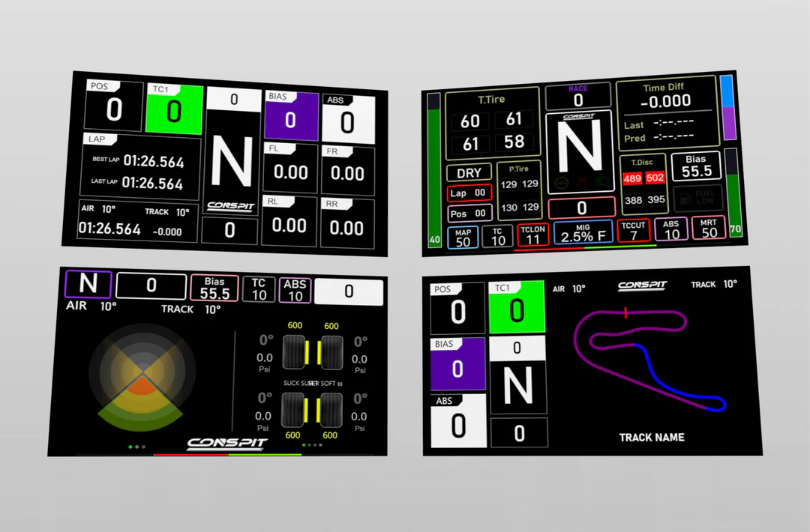This screenshot has width=810, height=532.
Task: Click the proximity radar circle graphic
Action: tap(142, 372)
